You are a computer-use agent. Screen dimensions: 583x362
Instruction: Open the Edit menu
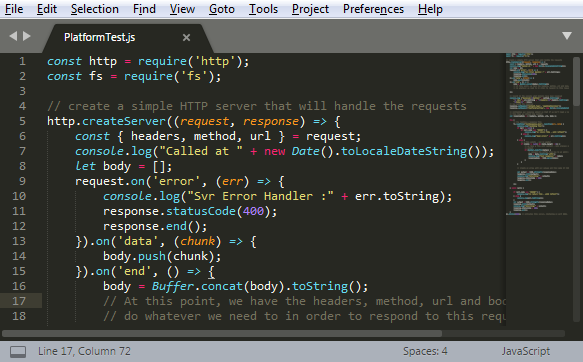(x=47, y=9)
